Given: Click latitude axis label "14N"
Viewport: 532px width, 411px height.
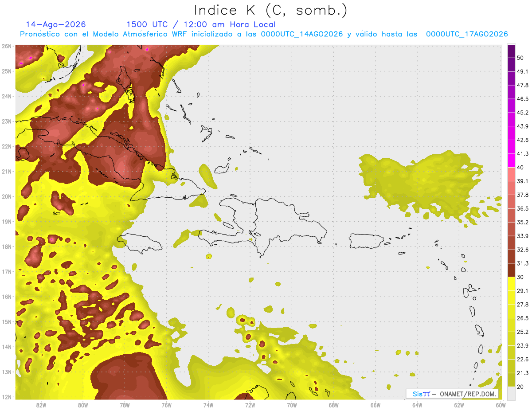Looking at the screenshot, I should tap(7, 347).
